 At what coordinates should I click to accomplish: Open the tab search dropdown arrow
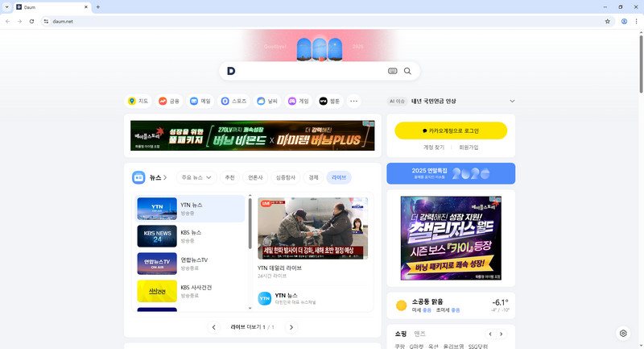click(6, 7)
